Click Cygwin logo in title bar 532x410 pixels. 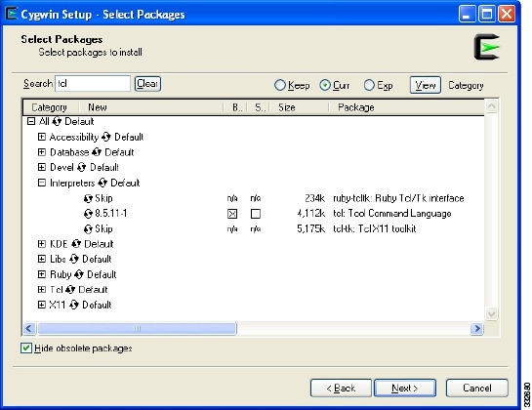[x=12, y=14]
